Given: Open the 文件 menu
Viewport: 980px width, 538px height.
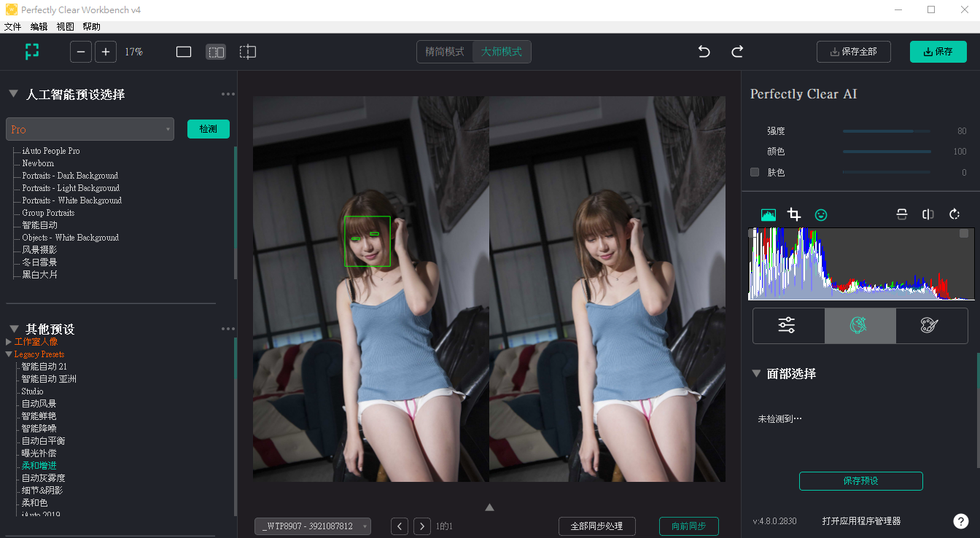Looking at the screenshot, I should tap(12, 26).
